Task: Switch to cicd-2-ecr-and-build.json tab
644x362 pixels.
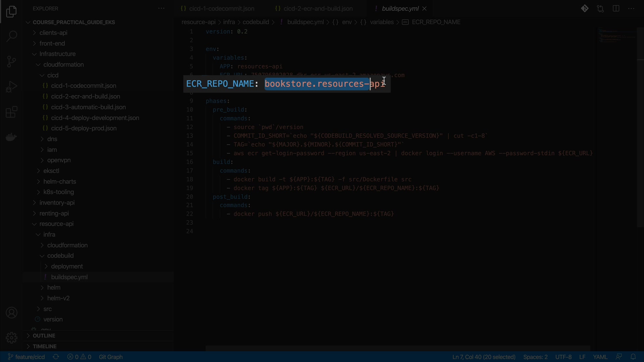Action: pyautogui.click(x=318, y=9)
